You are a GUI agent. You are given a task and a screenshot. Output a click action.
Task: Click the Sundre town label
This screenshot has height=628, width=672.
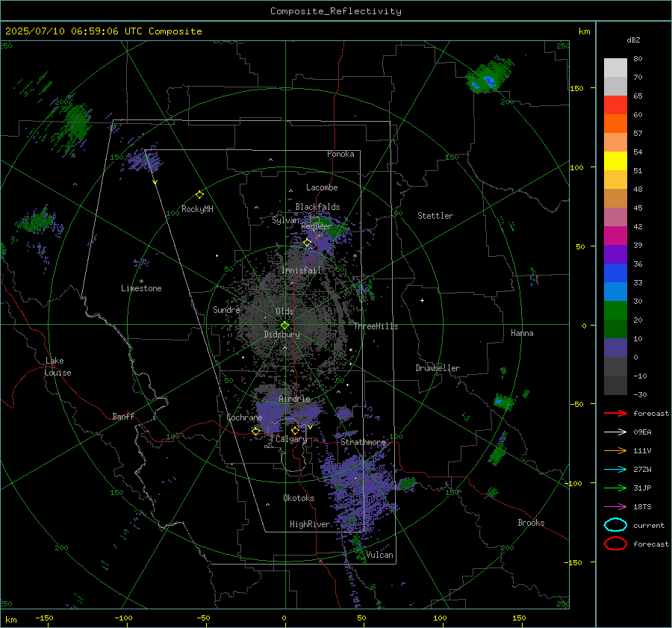pos(226,309)
